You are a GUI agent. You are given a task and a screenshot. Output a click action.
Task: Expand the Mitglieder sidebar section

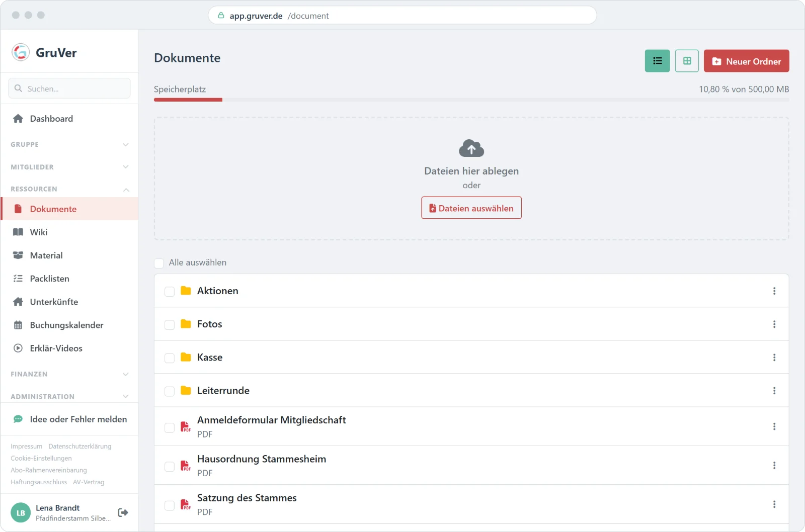click(69, 167)
